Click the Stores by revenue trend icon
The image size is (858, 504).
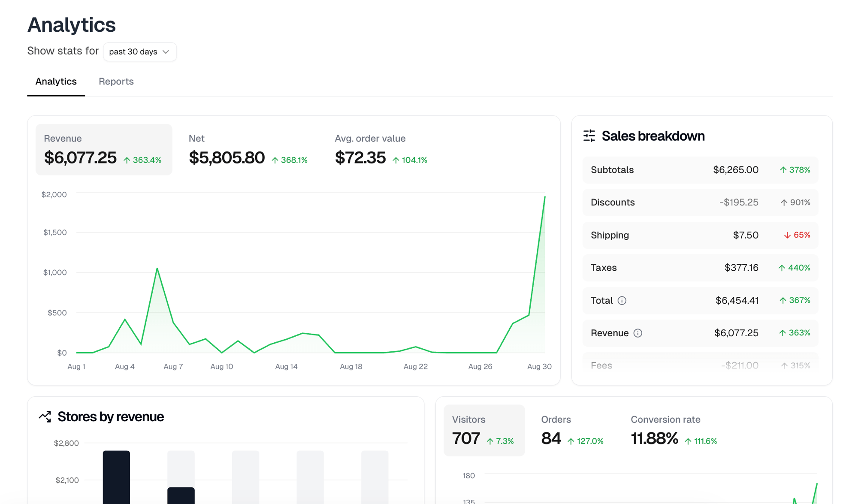[x=45, y=416]
